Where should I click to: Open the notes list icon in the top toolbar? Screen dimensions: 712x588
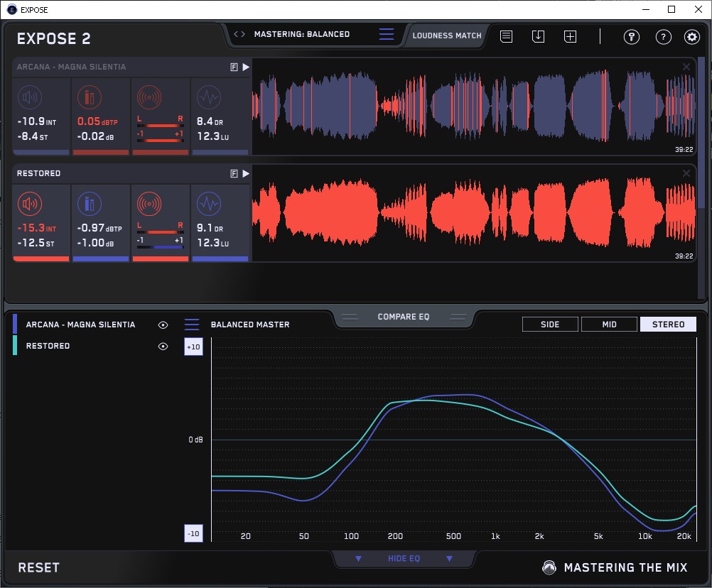point(507,36)
